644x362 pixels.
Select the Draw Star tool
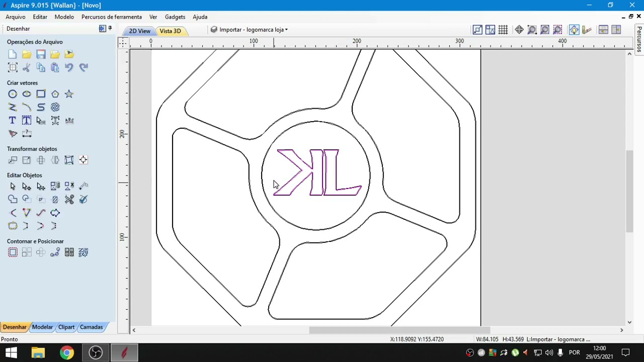69,94
